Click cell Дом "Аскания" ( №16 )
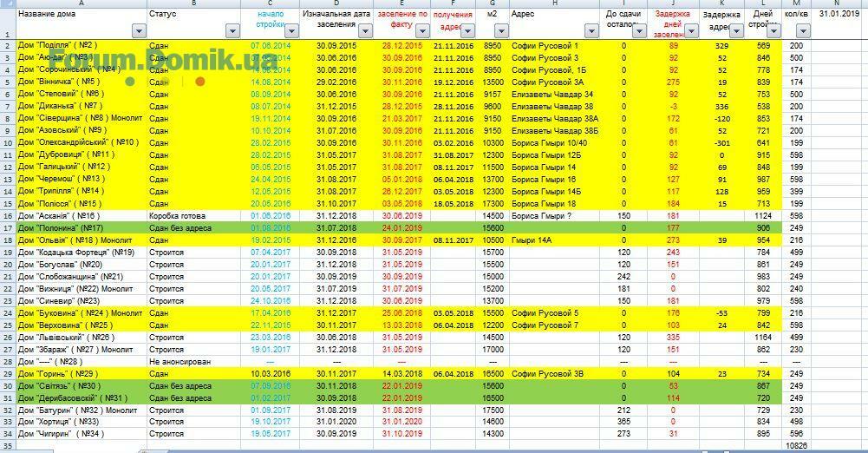Viewport: 868px width, 453px height. (82, 216)
